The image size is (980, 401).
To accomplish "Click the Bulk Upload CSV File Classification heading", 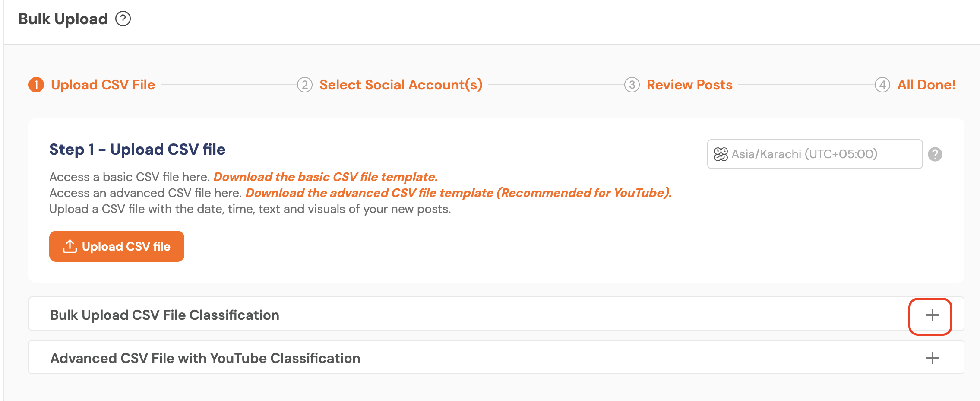I will click(164, 315).
